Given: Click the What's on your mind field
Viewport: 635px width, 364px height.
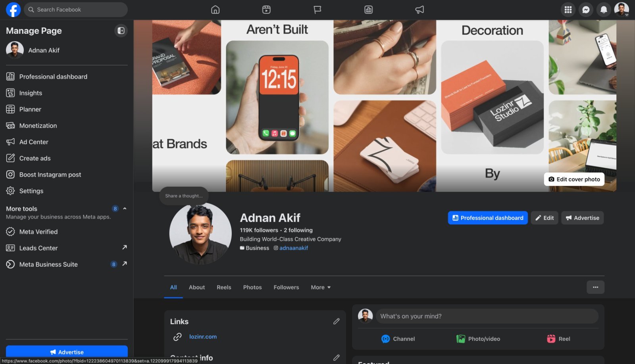Looking at the screenshot, I should 487,316.
